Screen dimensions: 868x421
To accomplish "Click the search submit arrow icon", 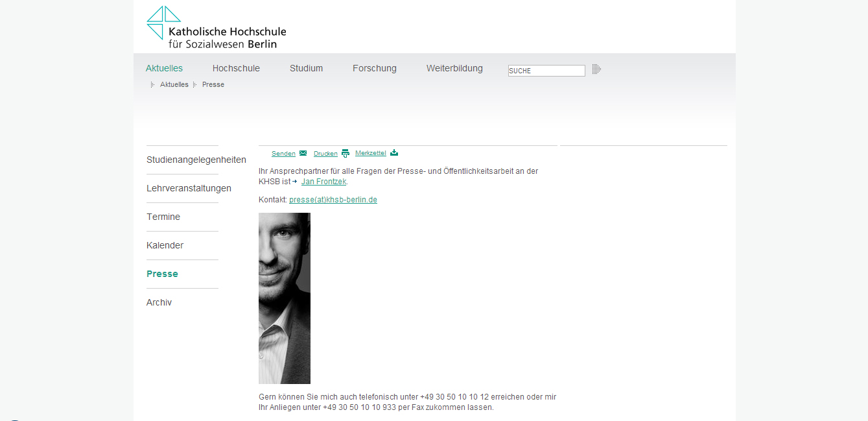I will tap(596, 69).
